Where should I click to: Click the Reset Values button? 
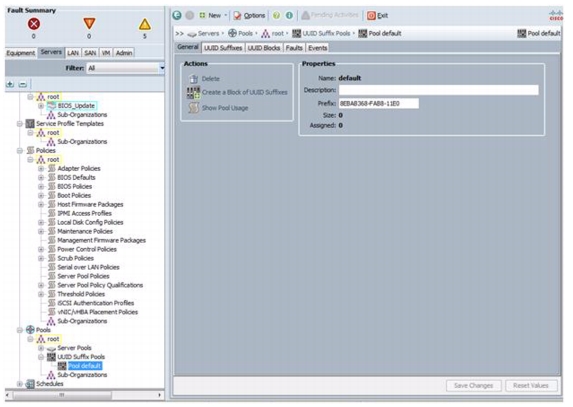tap(531, 385)
